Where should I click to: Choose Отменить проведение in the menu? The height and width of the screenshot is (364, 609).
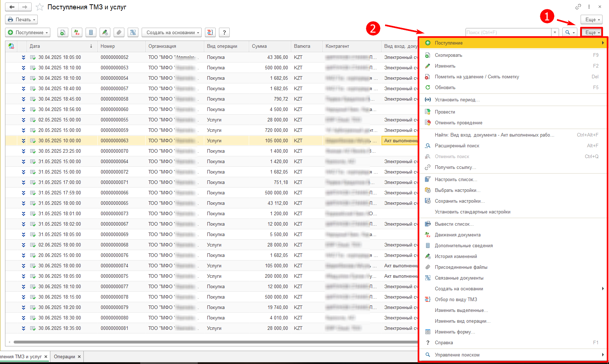tap(513, 123)
